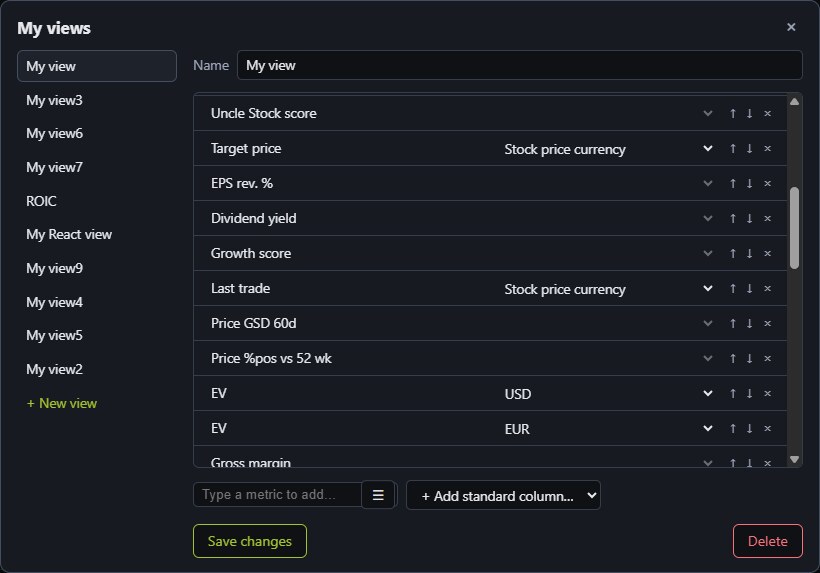Click the scrollbar down arrow
Screen dimensions: 820x573
(x=794, y=460)
